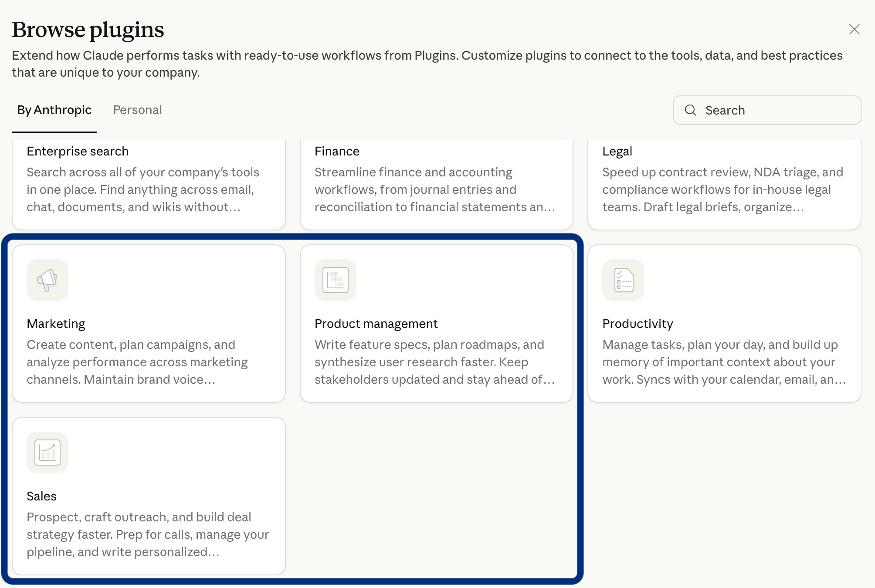Select the By Anthropic tab
Screen dimensions: 875x588
pyautogui.click(x=54, y=110)
